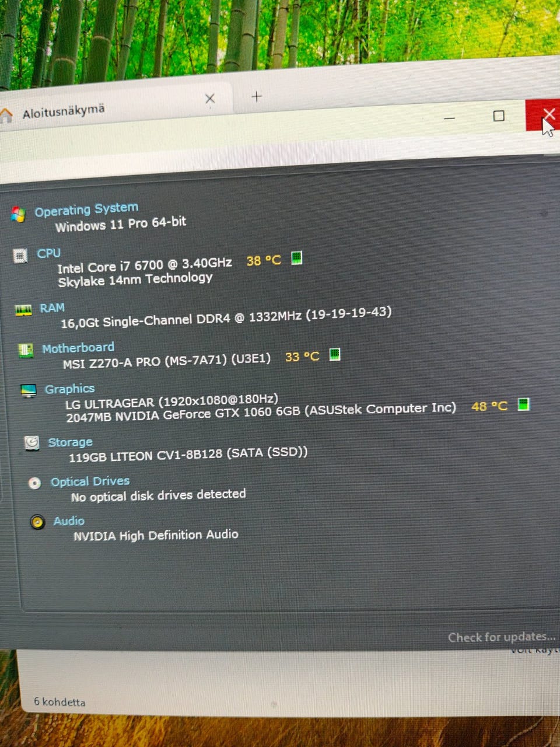560x747 pixels.
Task: Open the Operating System section link
Action: [x=86, y=209]
